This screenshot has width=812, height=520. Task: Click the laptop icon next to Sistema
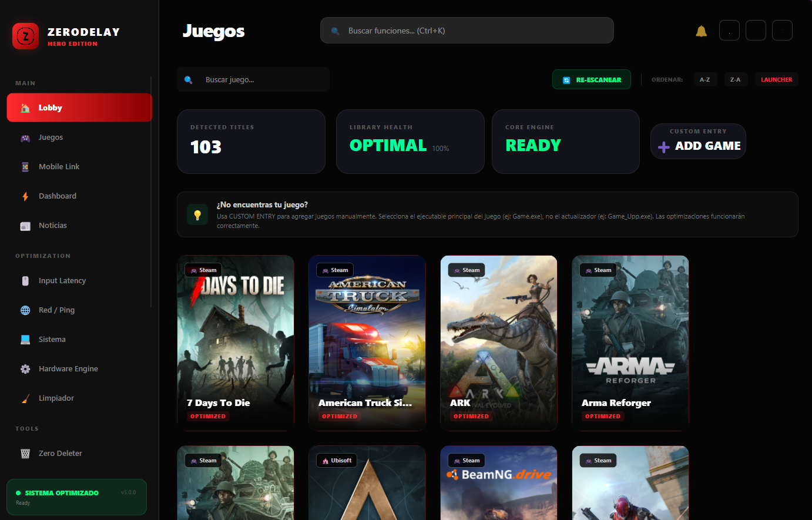coord(25,340)
